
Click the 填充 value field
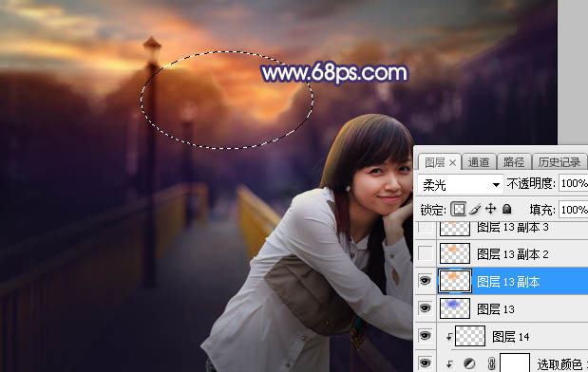coord(574,210)
